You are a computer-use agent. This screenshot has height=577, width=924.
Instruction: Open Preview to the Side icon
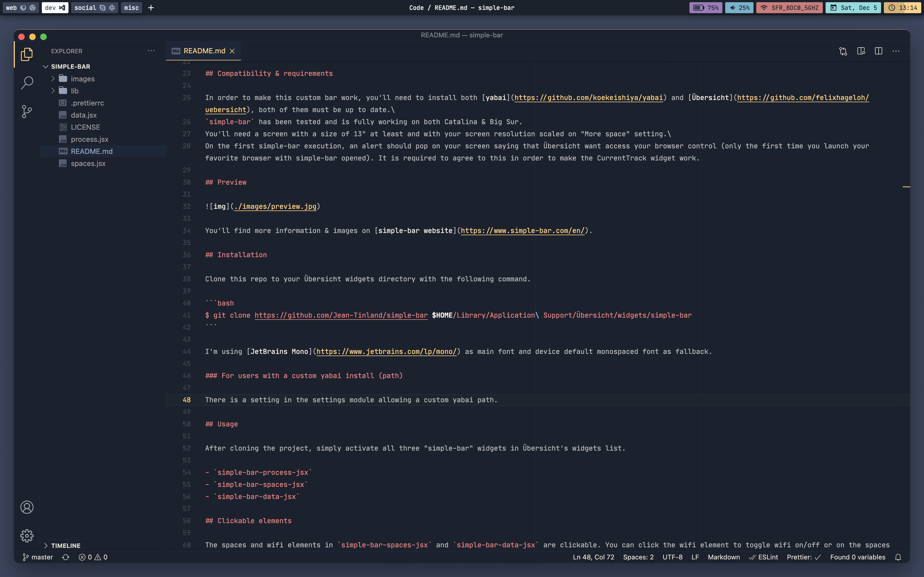pyautogui.click(x=861, y=51)
